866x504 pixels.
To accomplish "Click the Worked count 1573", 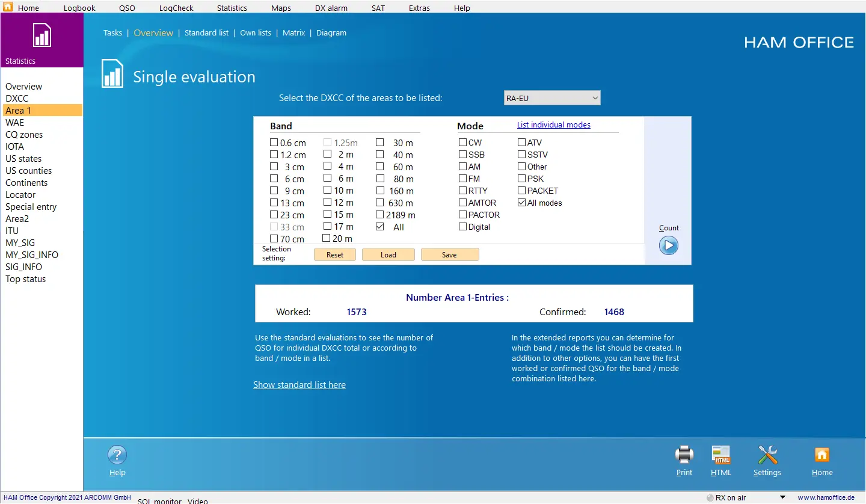I will [357, 312].
